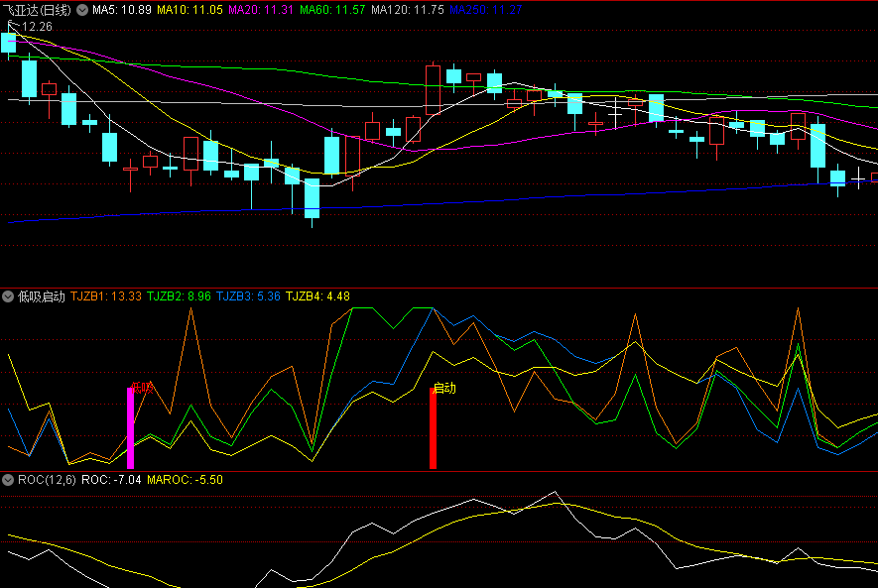
Task: Click the red 启动 signal bar
Action: point(433,428)
